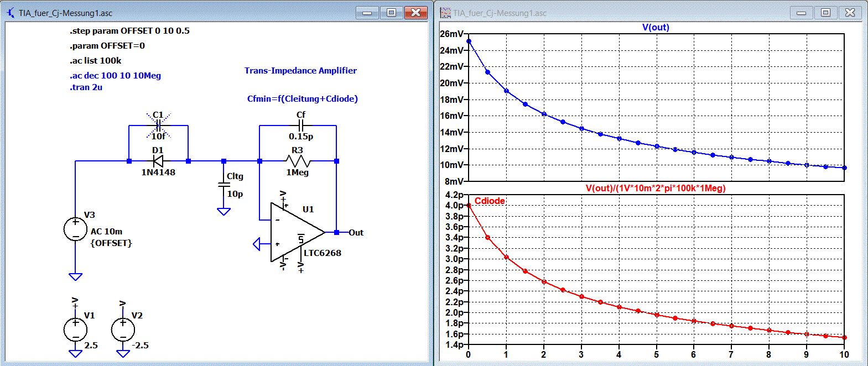This screenshot has height=366, width=868.
Task: Click the .tran 2u comment text
Action: pos(86,87)
